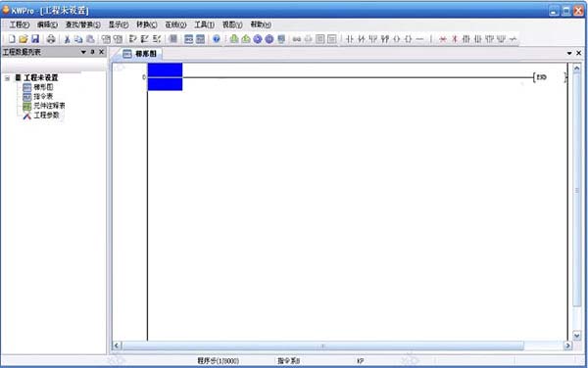Screen dimensions: 588x368
Task: Switch to the 梯形图 editor tab
Action: pos(140,54)
